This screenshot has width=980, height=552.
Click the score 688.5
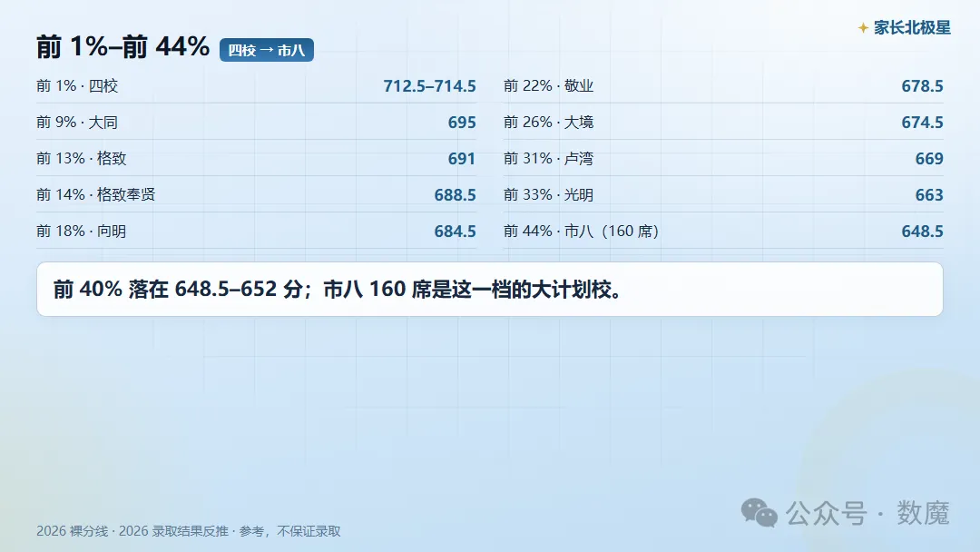point(455,194)
